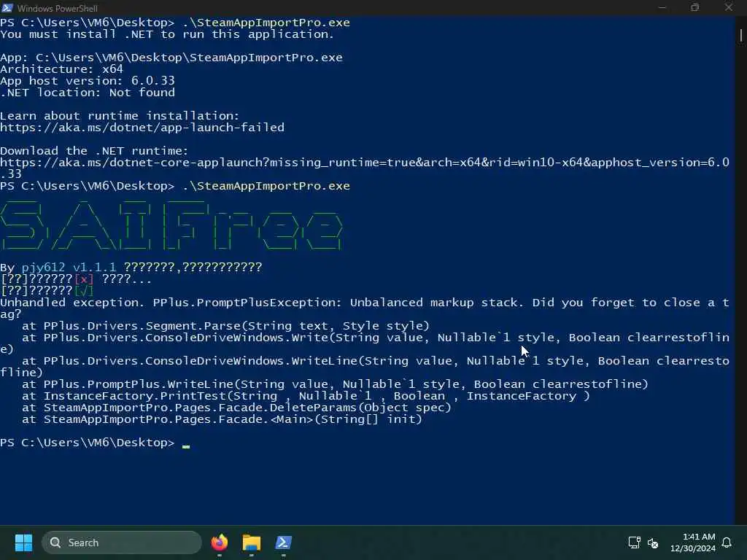This screenshot has width=747, height=560.
Task: Click the ".NET location: Not found" line
Action: [x=88, y=93]
